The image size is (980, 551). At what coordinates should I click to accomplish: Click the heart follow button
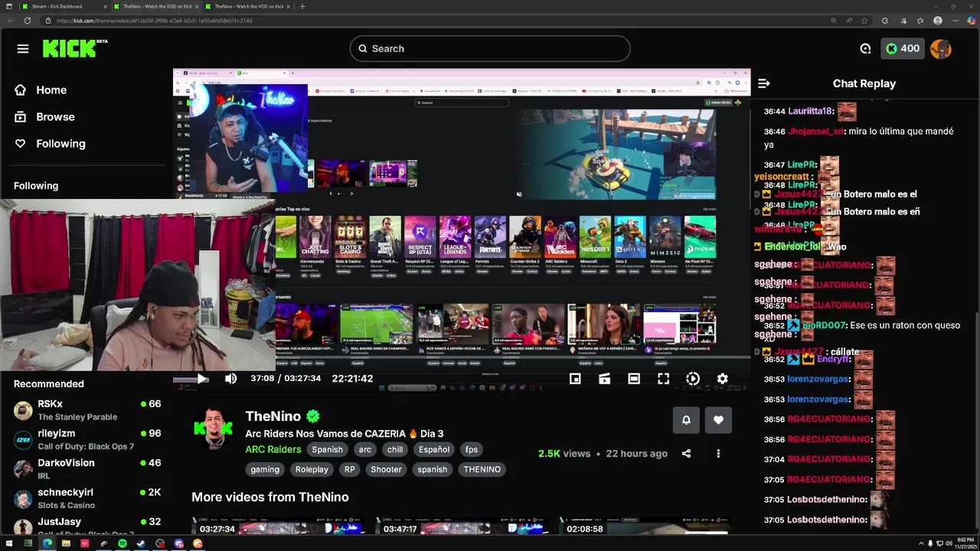[x=718, y=420]
